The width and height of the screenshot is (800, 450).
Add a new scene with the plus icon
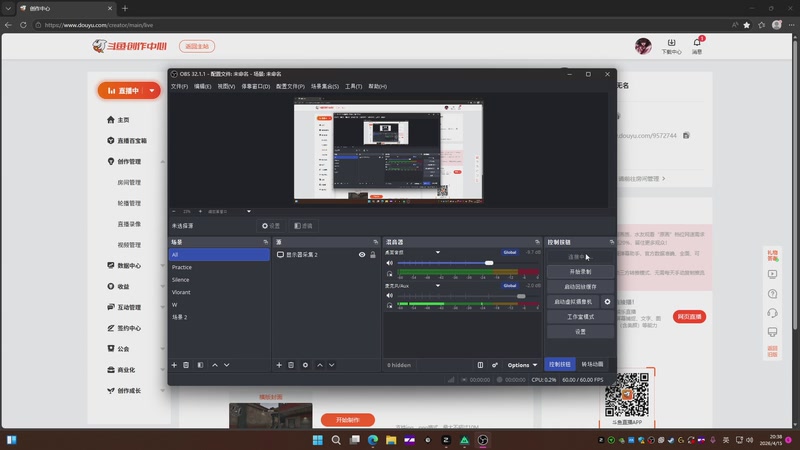tap(174, 365)
